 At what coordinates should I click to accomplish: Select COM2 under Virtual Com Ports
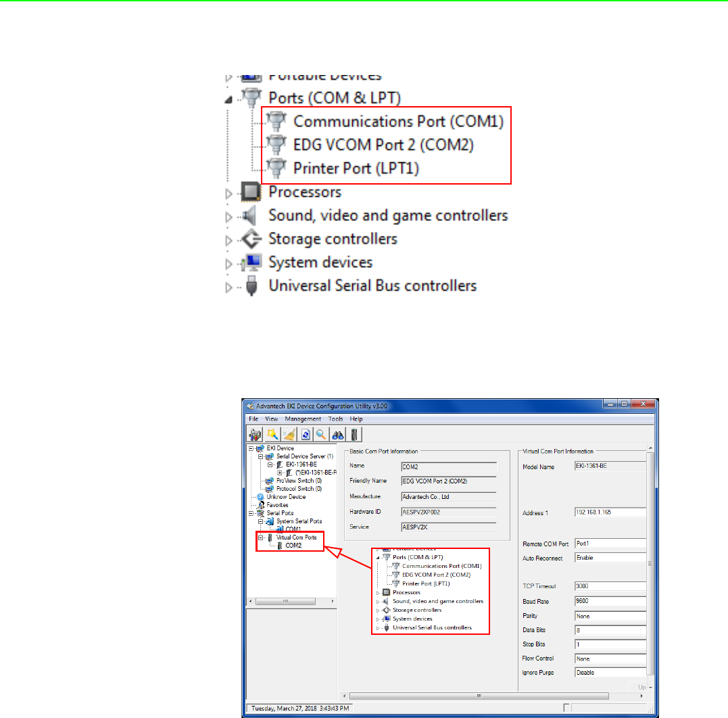tap(293, 546)
